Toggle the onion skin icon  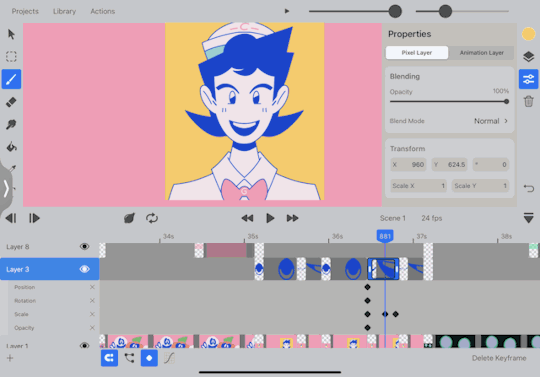[129, 218]
